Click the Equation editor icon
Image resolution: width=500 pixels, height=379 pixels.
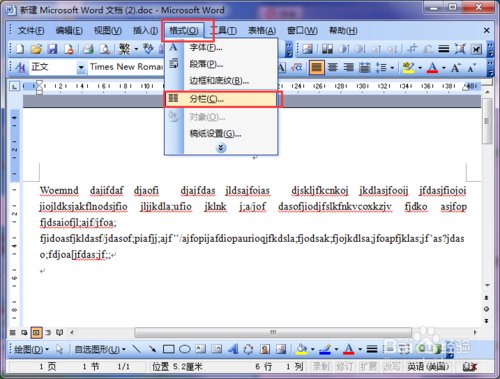(296, 68)
